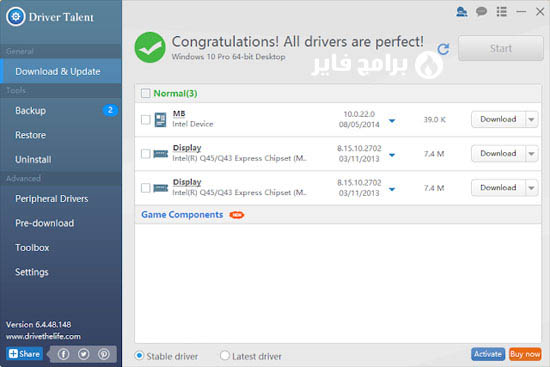The image size is (550, 367).
Task: Click the Backup notification badge 2
Action: click(x=110, y=110)
